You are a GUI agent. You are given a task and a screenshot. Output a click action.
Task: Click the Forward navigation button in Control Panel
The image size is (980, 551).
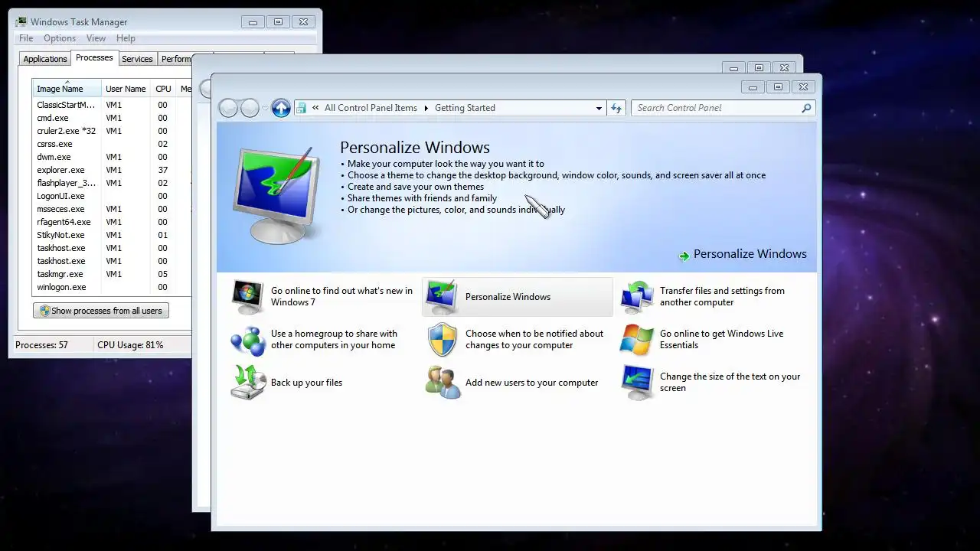coord(250,108)
